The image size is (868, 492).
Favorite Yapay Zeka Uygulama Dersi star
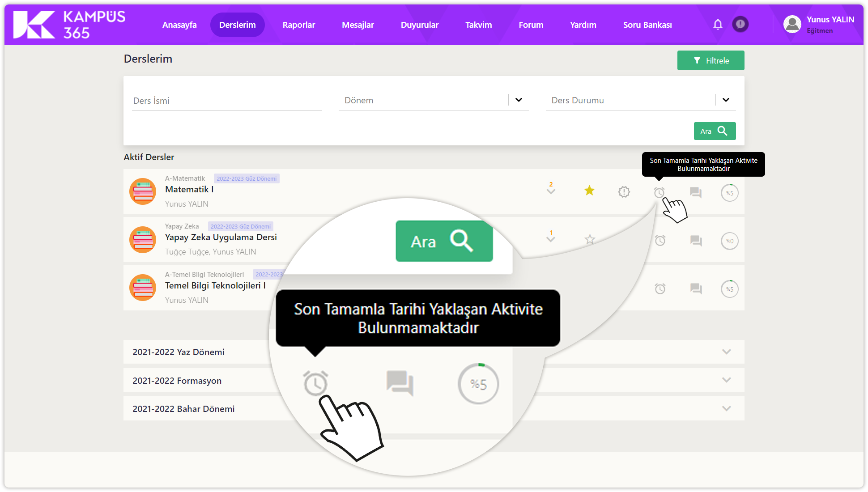[x=590, y=240]
